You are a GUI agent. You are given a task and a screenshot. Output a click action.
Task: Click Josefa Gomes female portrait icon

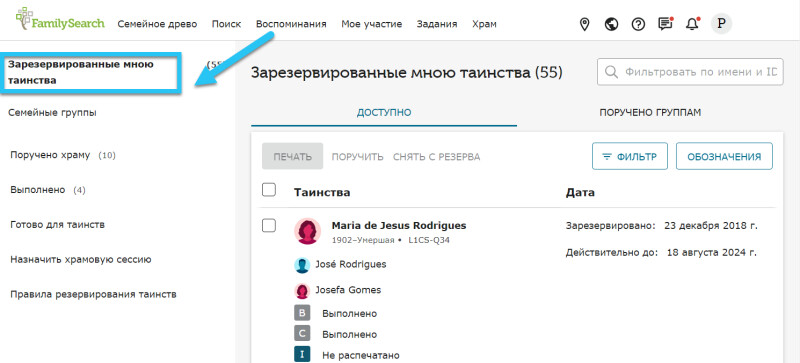[x=302, y=291]
